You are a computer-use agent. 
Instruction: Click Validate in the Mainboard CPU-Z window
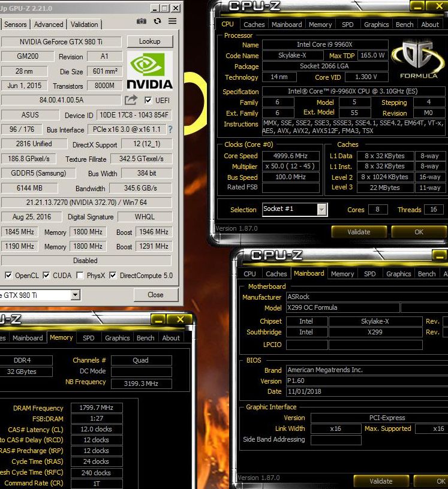pos(381,481)
